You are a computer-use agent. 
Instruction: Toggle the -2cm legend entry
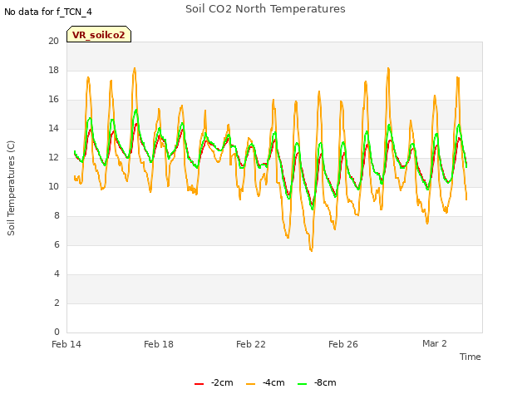coord(214,382)
